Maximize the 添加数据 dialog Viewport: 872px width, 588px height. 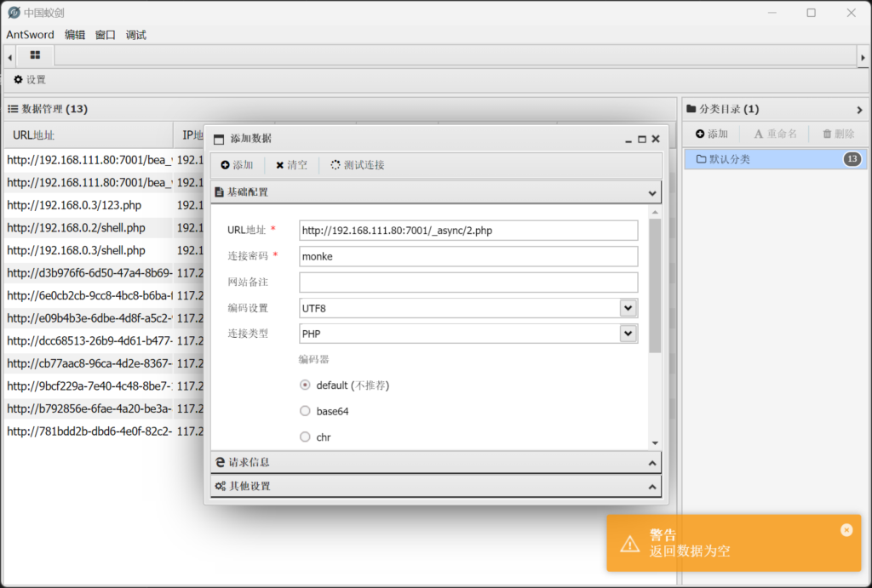pos(642,140)
